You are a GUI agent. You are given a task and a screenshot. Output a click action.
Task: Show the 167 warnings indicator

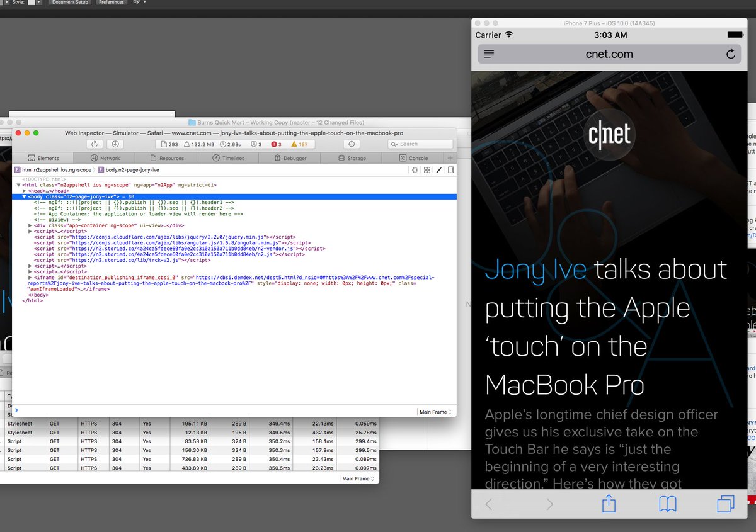click(300, 144)
